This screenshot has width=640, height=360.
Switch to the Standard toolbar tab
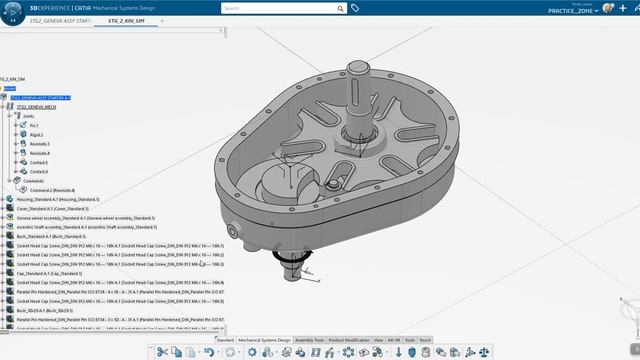click(225, 340)
